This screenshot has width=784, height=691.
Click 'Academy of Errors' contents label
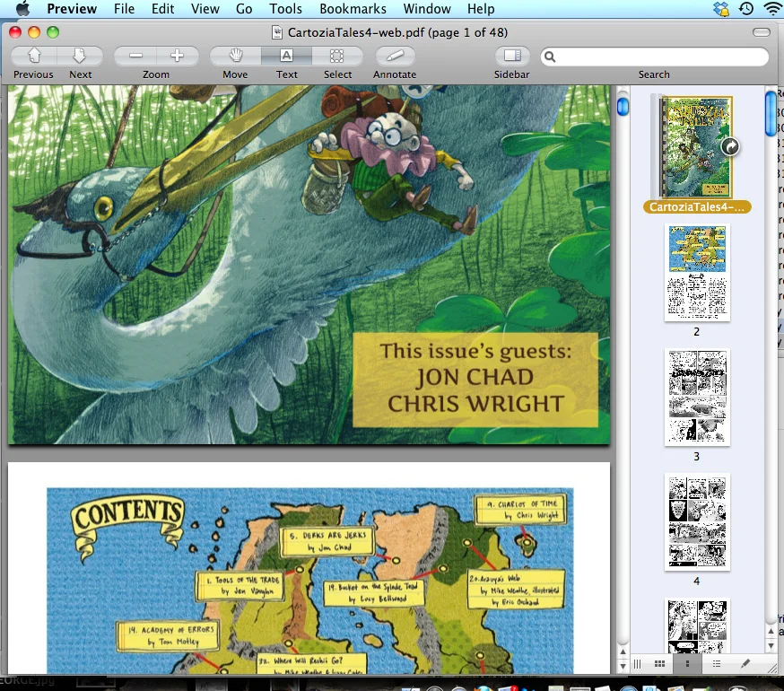(168, 636)
